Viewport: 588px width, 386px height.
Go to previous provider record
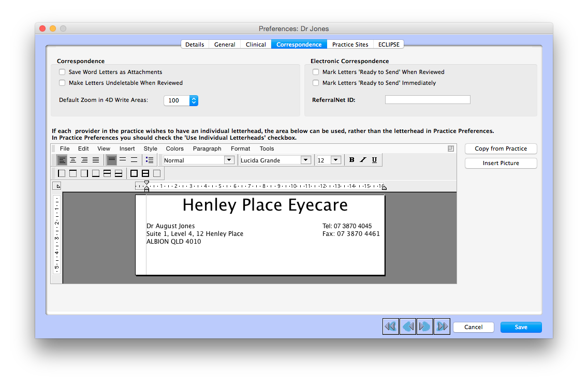(408, 327)
